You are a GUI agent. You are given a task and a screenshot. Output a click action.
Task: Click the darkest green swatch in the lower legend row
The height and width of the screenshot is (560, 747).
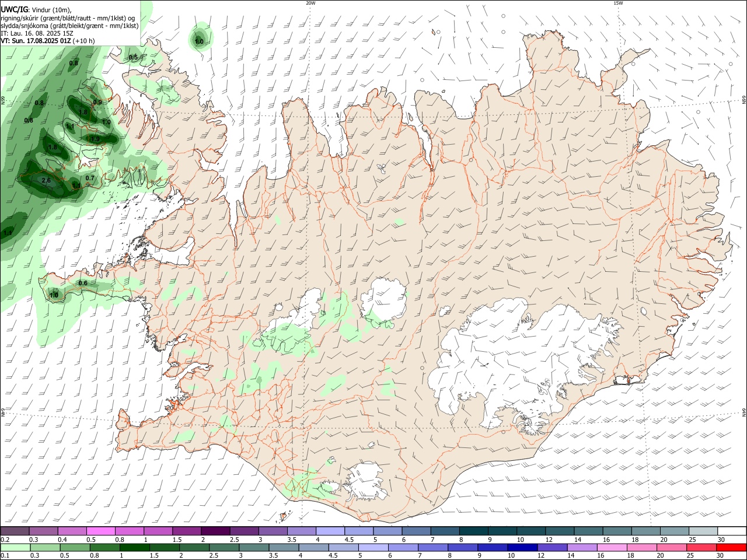click(134, 547)
